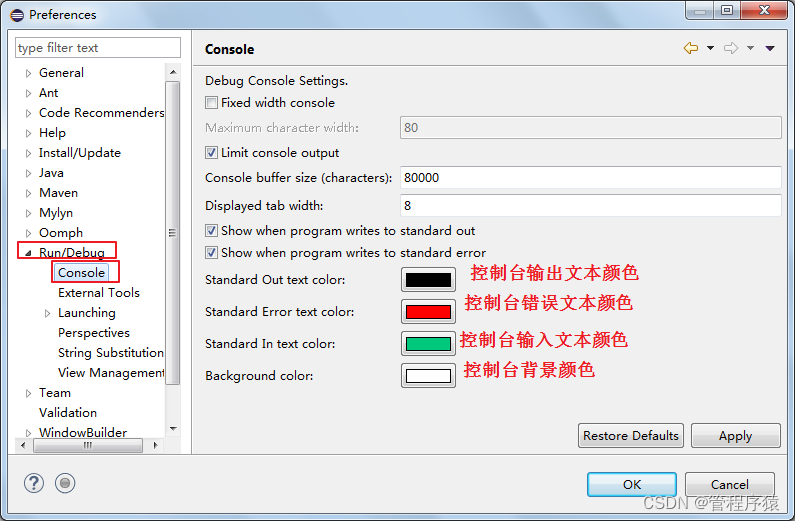Expand the Mylyn node

(28, 213)
